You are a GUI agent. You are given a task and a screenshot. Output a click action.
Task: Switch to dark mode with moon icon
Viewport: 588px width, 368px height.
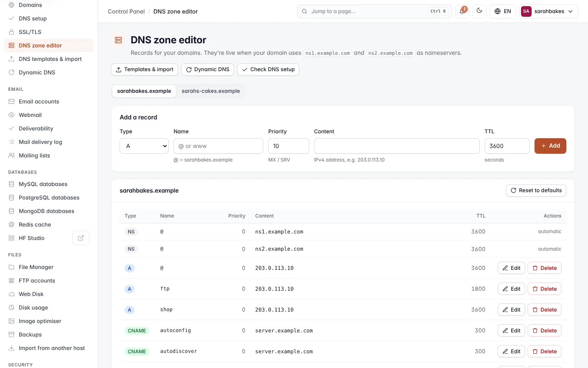(479, 11)
